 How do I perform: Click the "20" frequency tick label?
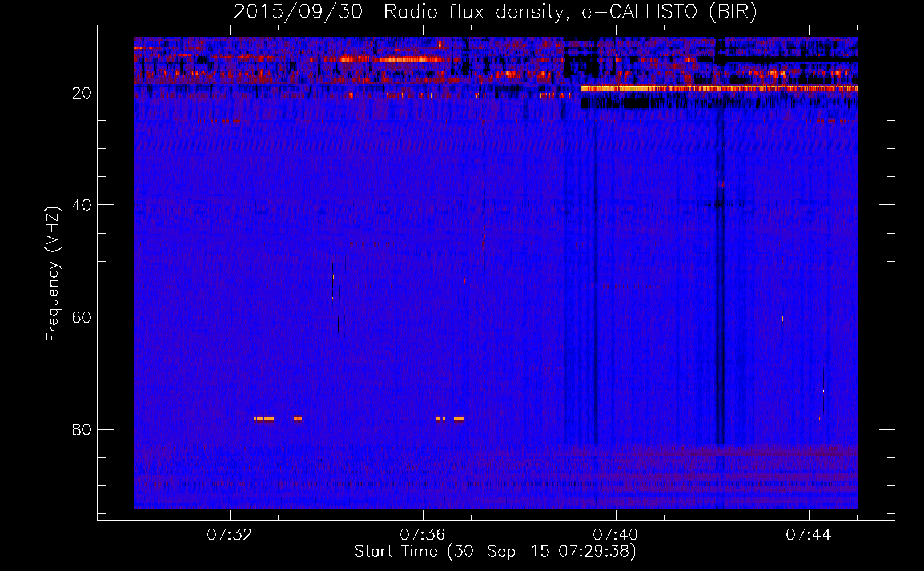82,93
